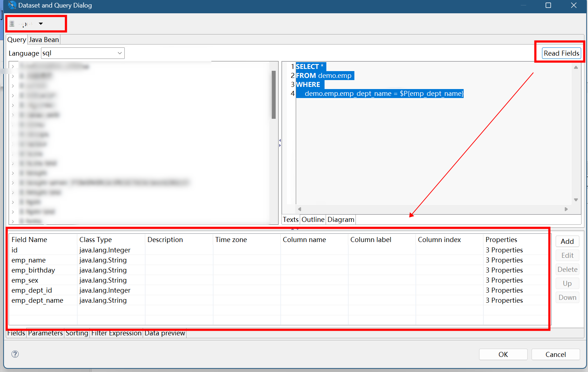The height and width of the screenshot is (372, 588).
Task: Open the Language sql combo box
Action: pyautogui.click(x=83, y=53)
